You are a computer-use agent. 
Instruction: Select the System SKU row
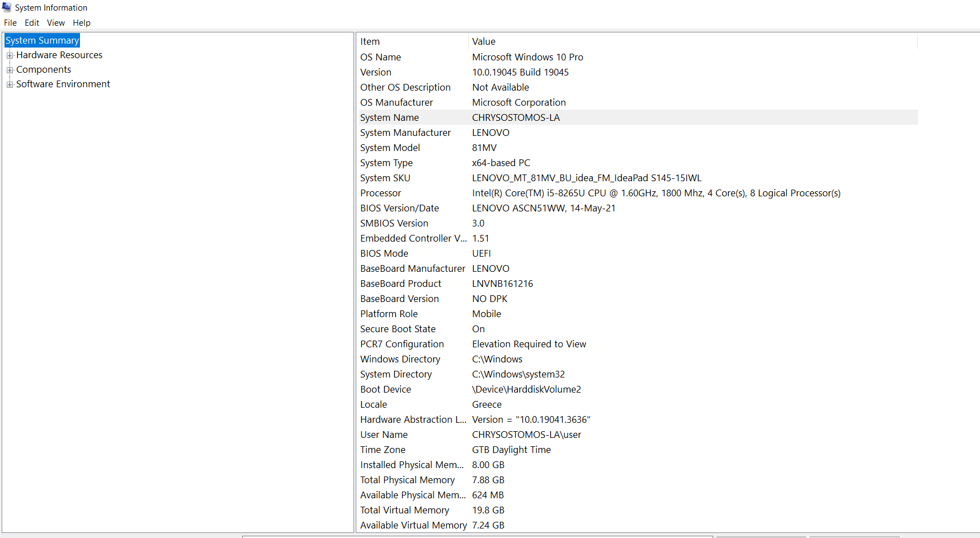pos(637,178)
